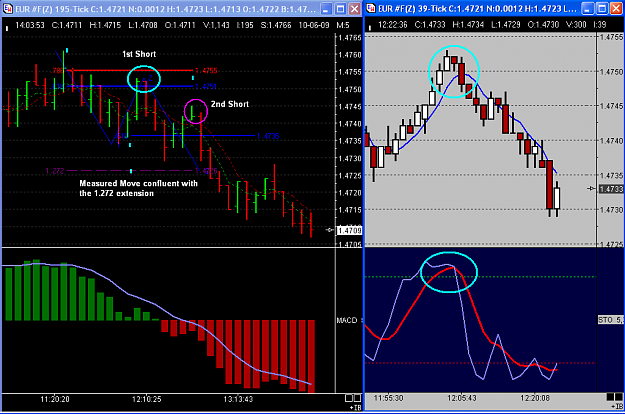Image resolution: width=625 pixels, height=414 pixels.
Task: Click S:1.4766 value in data bar
Action: click(276, 26)
